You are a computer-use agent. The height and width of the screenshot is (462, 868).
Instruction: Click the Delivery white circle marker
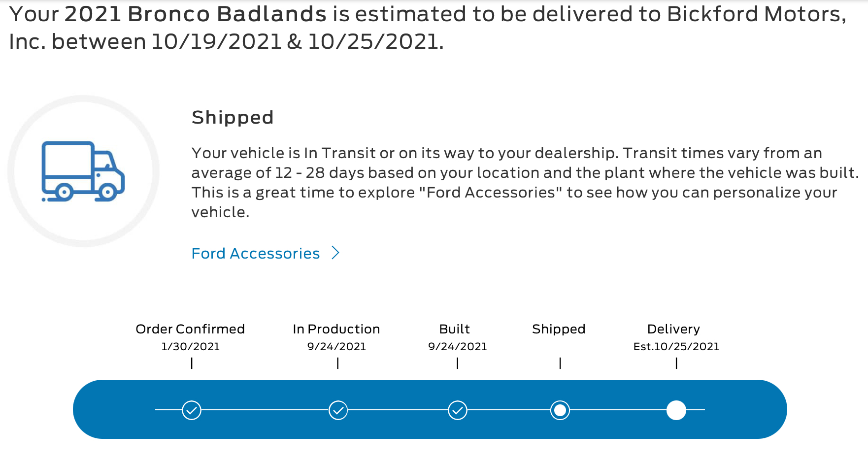676,410
